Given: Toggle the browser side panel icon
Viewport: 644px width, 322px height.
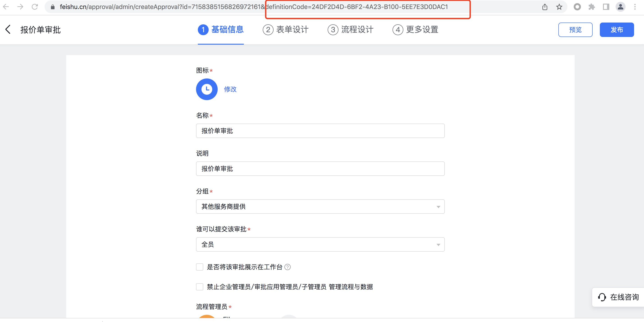Looking at the screenshot, I should coord(606,7).
